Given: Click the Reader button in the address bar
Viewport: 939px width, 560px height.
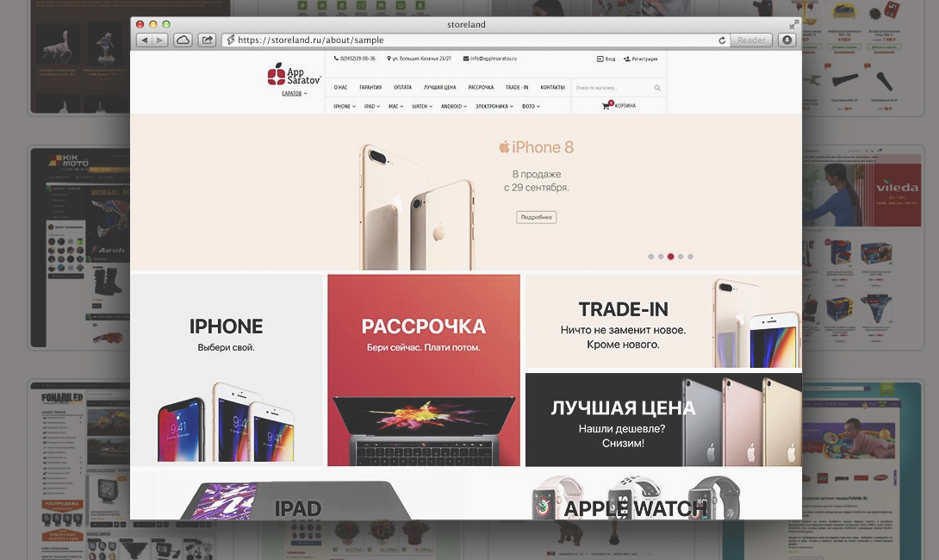Looking at the screenshot, I should 751,40.
